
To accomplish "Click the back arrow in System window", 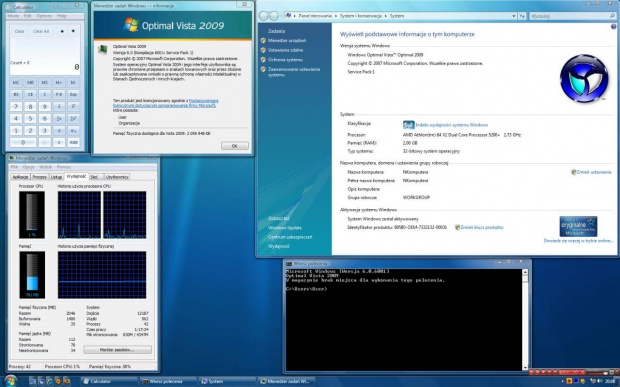I will [264, 16].
